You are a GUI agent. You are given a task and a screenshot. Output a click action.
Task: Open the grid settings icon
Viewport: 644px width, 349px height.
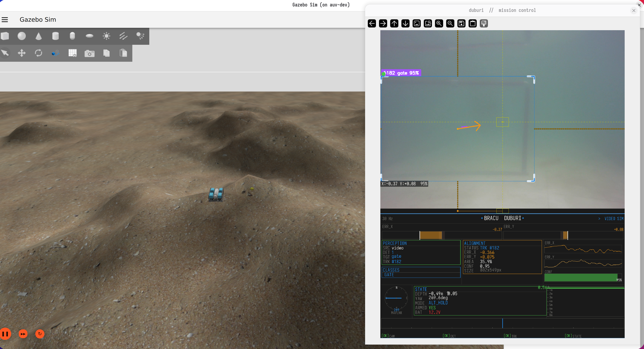click(72, 53)
